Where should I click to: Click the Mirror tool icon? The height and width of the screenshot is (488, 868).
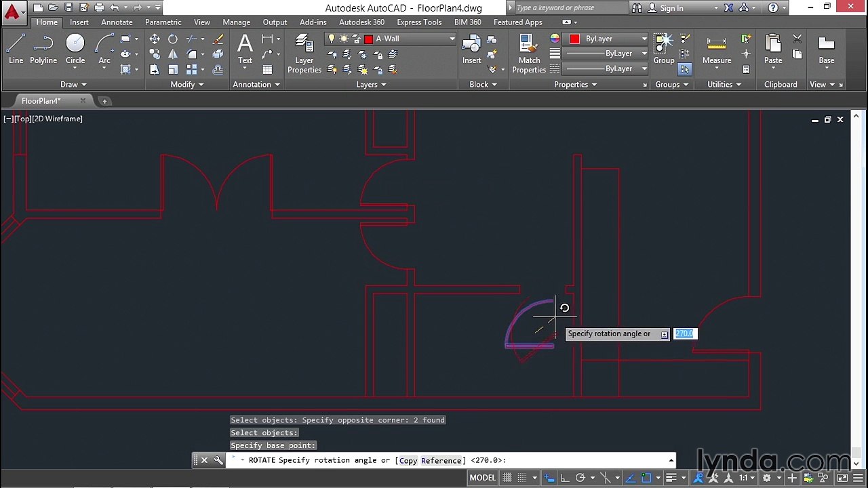coord(173,54)
